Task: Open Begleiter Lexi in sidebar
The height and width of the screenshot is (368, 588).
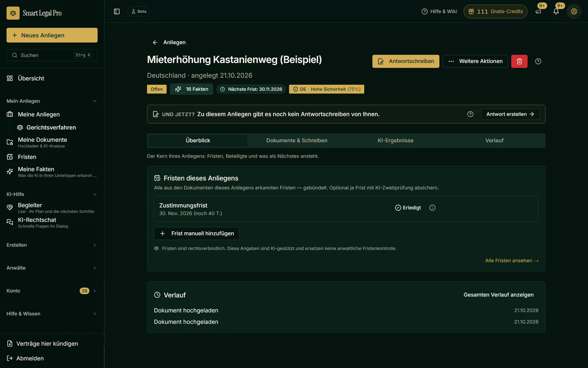Action: pyautogui.click(x=52, y=208)
